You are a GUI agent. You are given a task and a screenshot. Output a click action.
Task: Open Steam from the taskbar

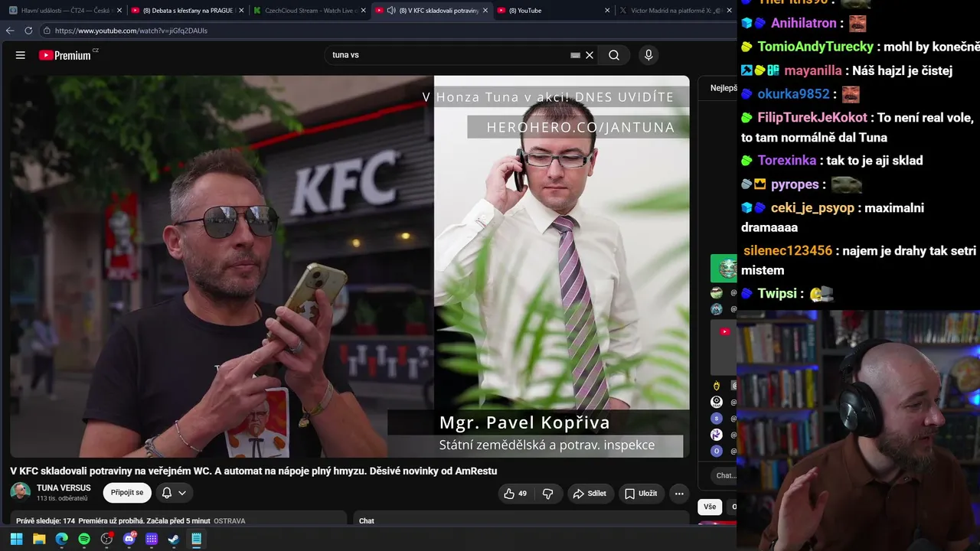[174, 539]
